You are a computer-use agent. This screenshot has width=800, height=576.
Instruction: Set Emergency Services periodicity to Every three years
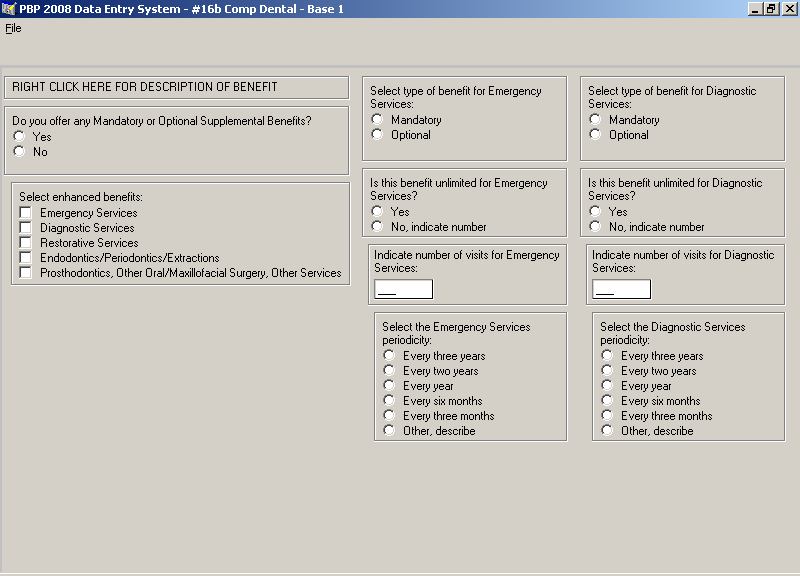[x=389, y=355]
